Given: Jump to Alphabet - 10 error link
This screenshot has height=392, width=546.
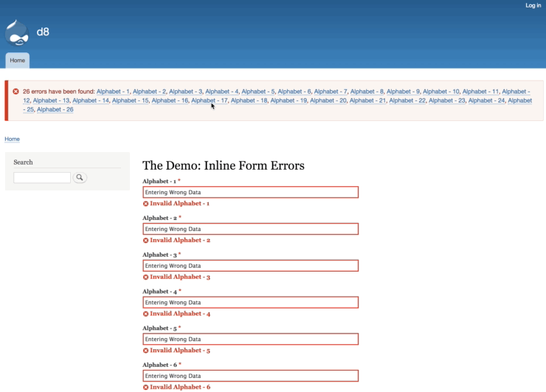Looking at the screenshot, I should coord(440,92).
